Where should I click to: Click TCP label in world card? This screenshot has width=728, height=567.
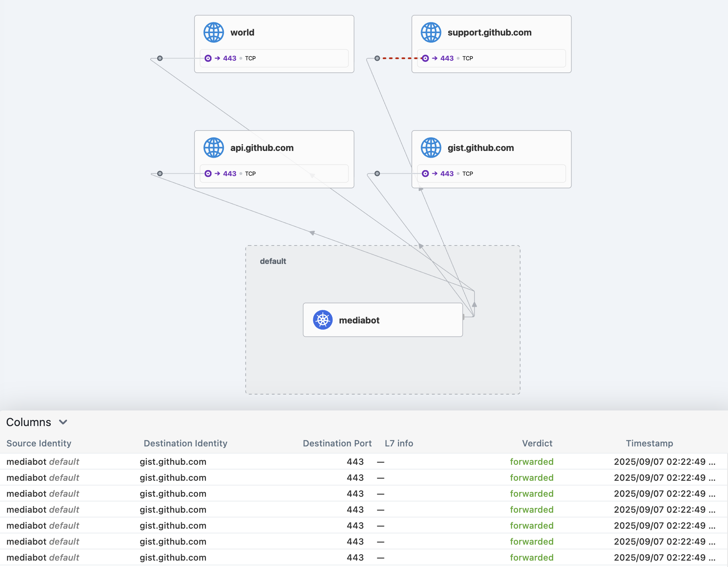[250, 58]
